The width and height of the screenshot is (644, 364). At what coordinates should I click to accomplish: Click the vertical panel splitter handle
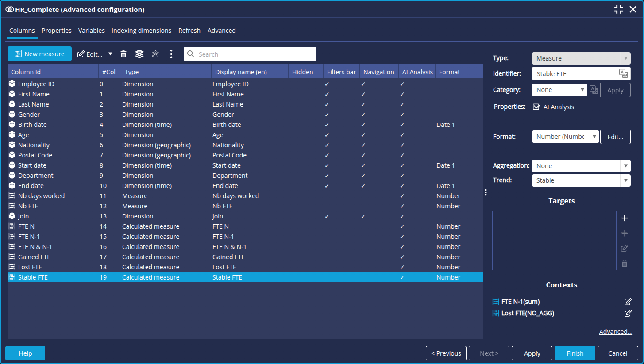pyautogui.click(x=486, y=192)
